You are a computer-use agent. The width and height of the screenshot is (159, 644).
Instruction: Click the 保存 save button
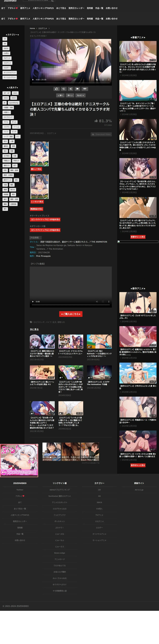pos(85,89)
